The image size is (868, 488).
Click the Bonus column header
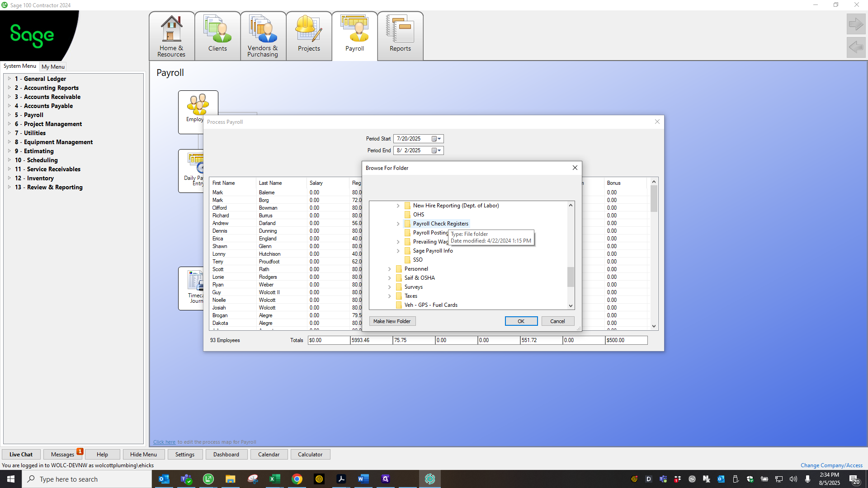tap(626, 183)
